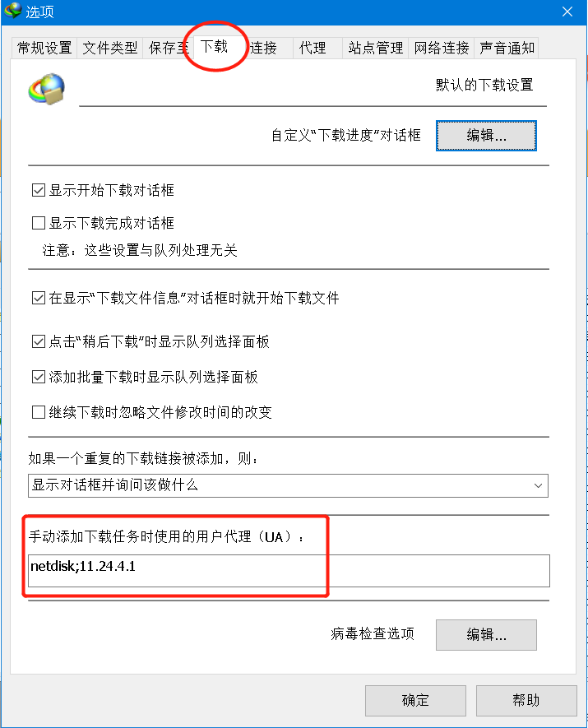The height and width of the screenshot is (728, 588).
Task: Click the IDM globe icon in the title bar
Action: (x=12, y=10)
